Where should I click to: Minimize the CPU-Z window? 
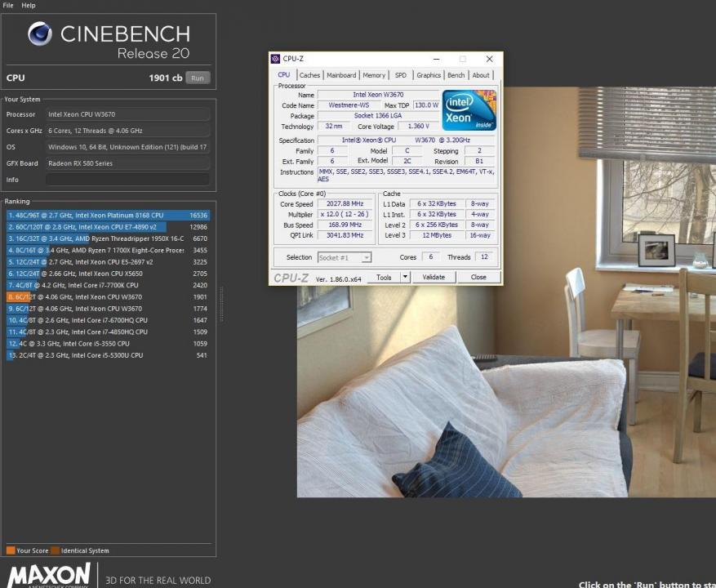437,59
